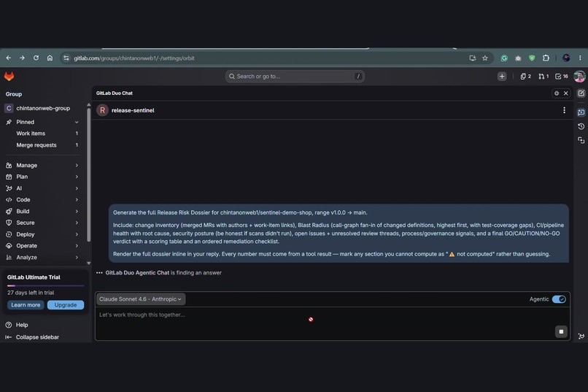This screenshot has height=392, width=588.
Task: Open the Chrome three-dot menu
Action: tap(580, 58)
